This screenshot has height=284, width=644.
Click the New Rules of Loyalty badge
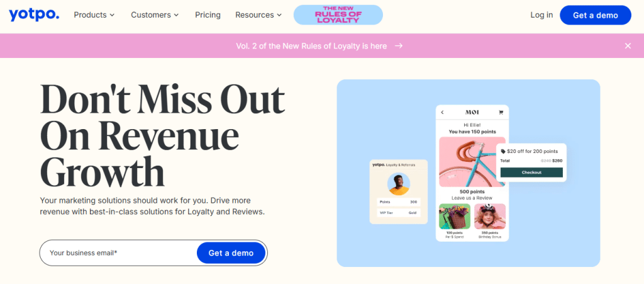click(338, 14)
